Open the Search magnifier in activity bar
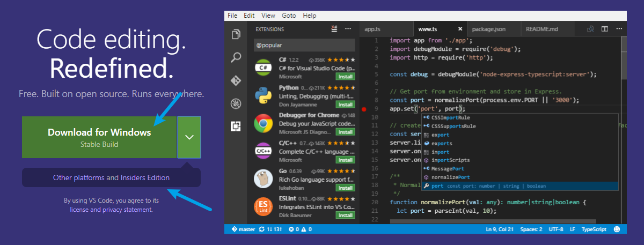Screen dimensions: 644x245 236,57
